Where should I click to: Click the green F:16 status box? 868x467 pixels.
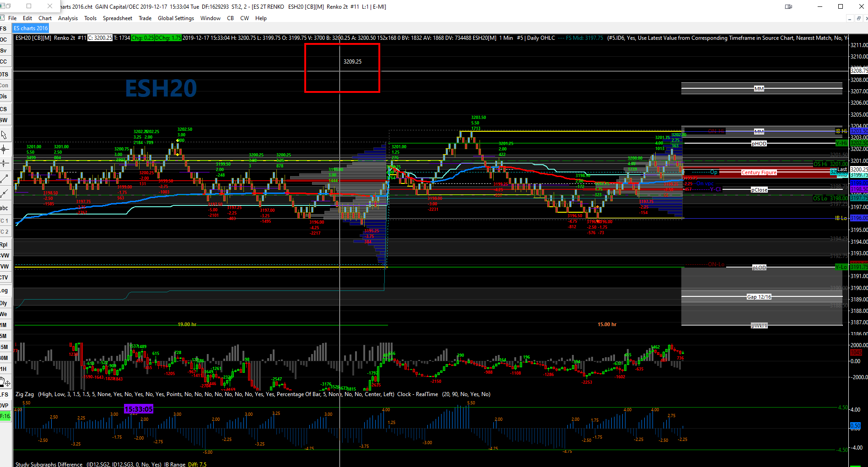(x=5, y=416)
